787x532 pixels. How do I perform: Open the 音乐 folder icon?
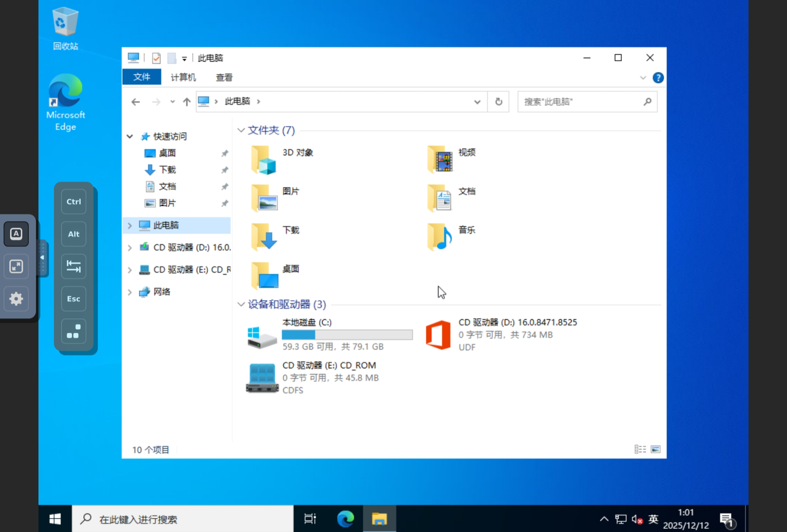tap(440, 237)
